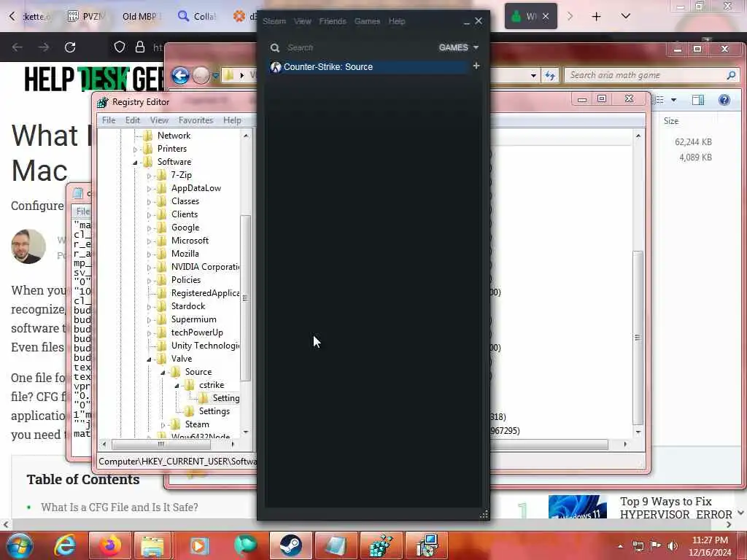Open Help menu in Registry Editor
747x560 pixels.
coord(232,120)
